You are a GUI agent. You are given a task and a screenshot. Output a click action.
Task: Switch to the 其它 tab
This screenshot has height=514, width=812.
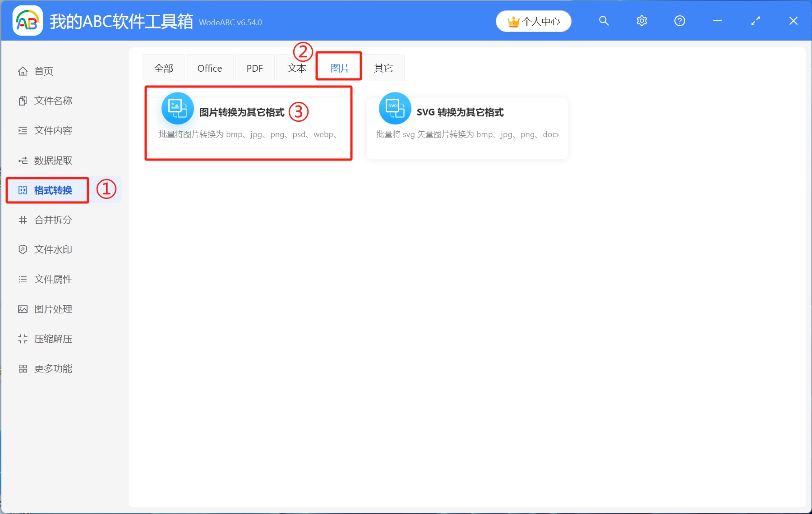pyautogui.click(x=383, y=68)
